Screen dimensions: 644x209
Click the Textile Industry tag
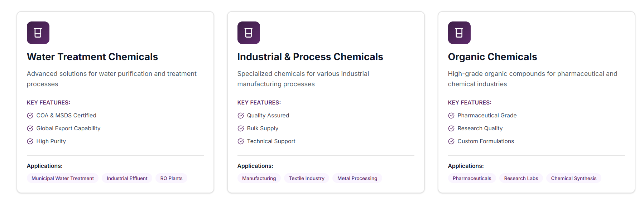[x=307, y=178]
